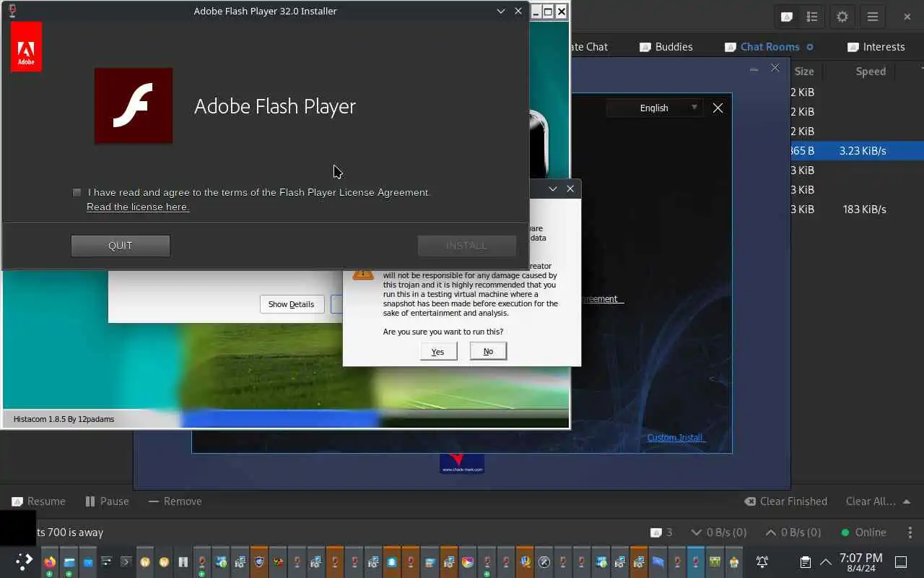Click the show desktop button at the taskbar end
Viewport: 924px width, 578px height.
tap(901, 561)
